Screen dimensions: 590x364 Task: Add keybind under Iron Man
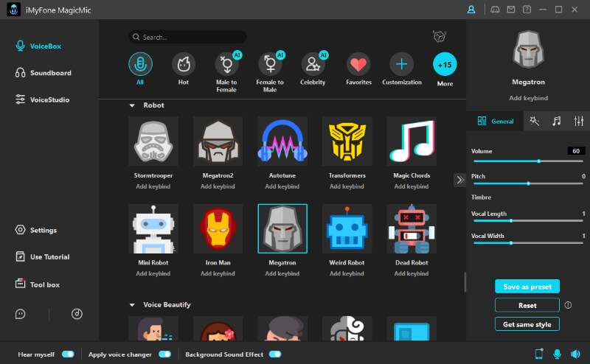point(218,274)
